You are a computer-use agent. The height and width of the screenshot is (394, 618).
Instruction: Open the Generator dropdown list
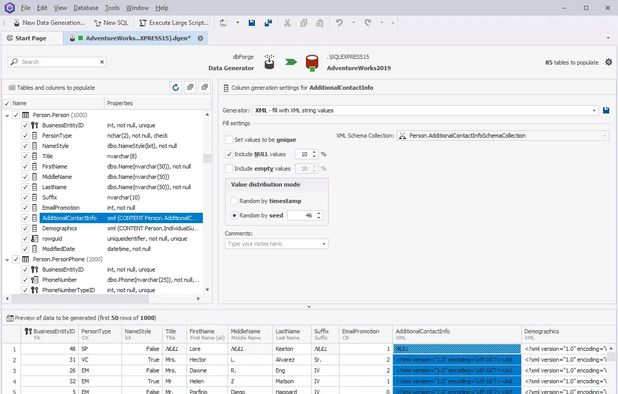(594, 111)
